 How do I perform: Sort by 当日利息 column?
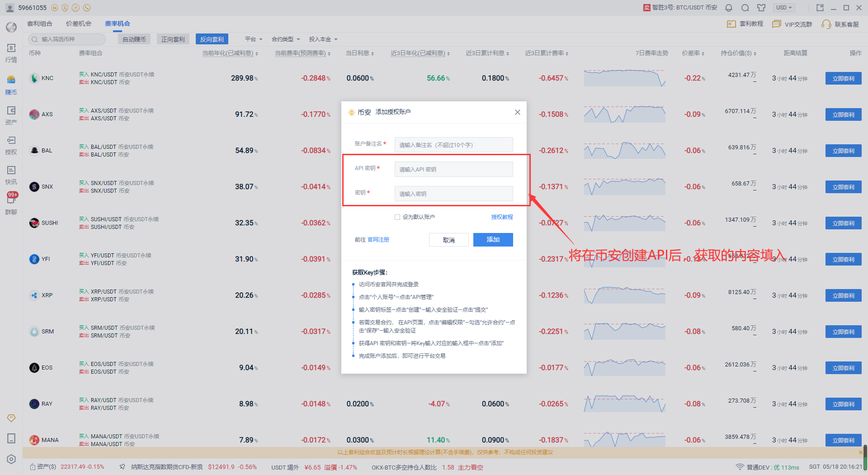click(360, 53)
